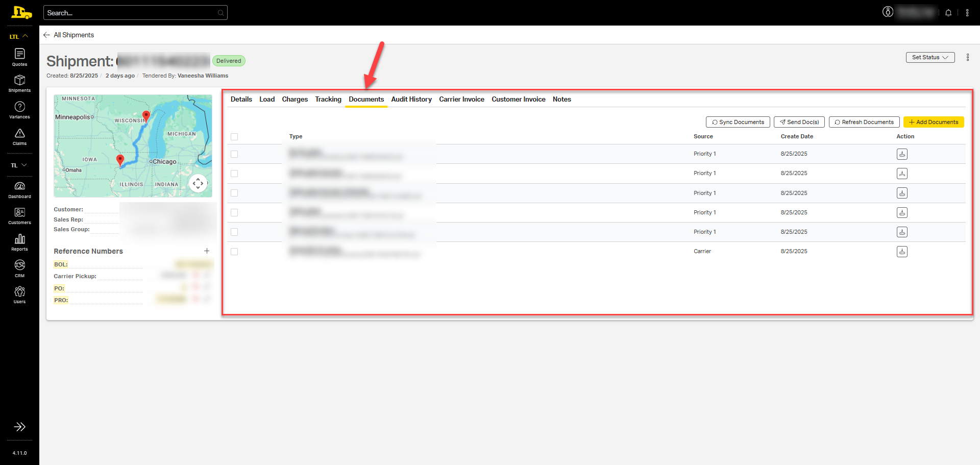
Task: Open the Users section
Action: (19, 295)
